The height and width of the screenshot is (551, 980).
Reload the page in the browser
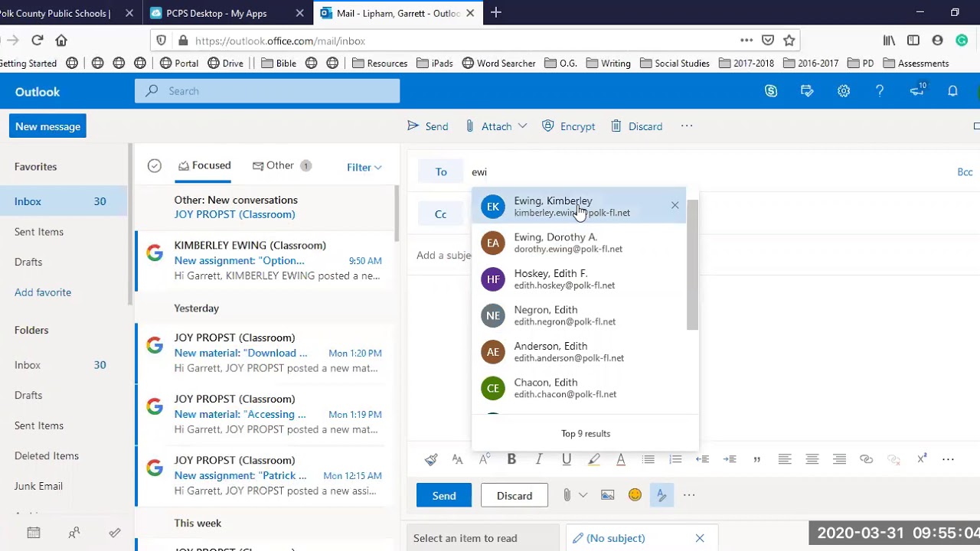pos(38,41)
